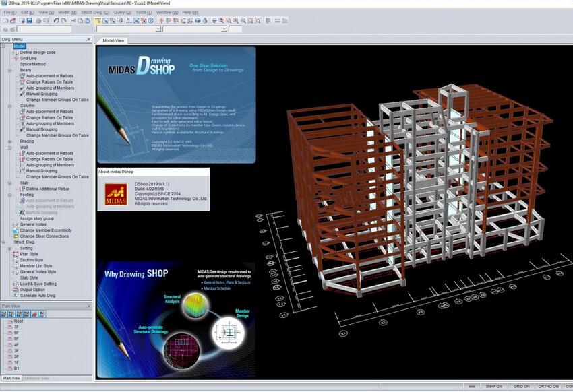Click the empty field left on lower toolbar
The image size is (573, 392).
coord(44,29)
